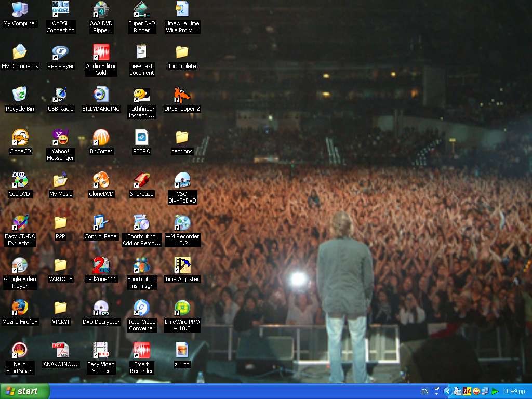Open the Recycle Bin
Viewport: 532px width, 399px height.
pyautogui.click(x=20, y=95)
